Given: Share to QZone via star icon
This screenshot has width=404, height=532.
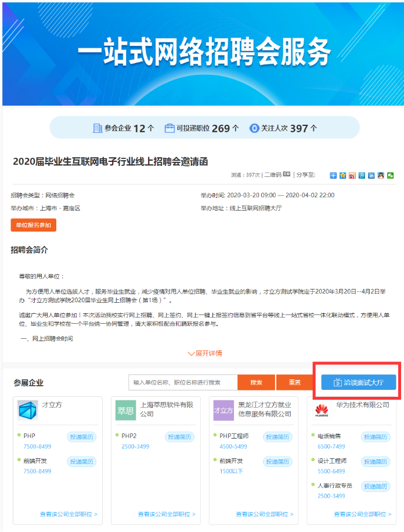Looking at the screenshot, I should 343,175.
